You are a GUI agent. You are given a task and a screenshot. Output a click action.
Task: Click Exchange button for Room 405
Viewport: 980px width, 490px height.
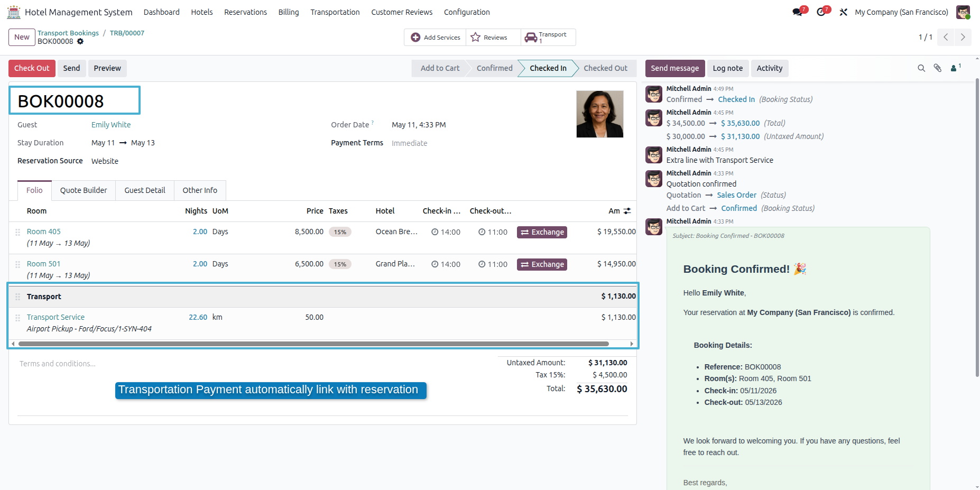click(x=542, y=232)
